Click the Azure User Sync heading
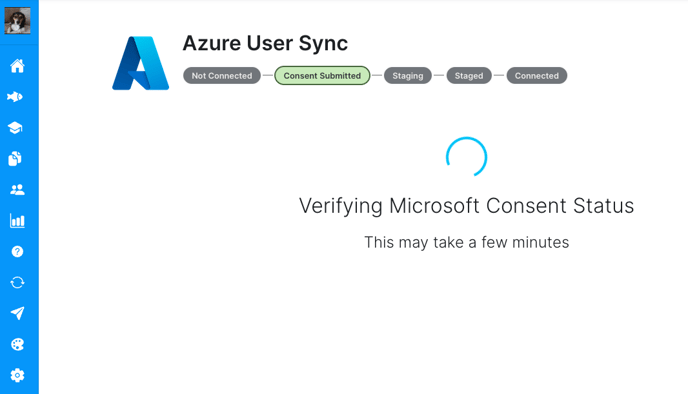Image resolution: width=688 pixels, height=394 pixels. coord(265,43)
